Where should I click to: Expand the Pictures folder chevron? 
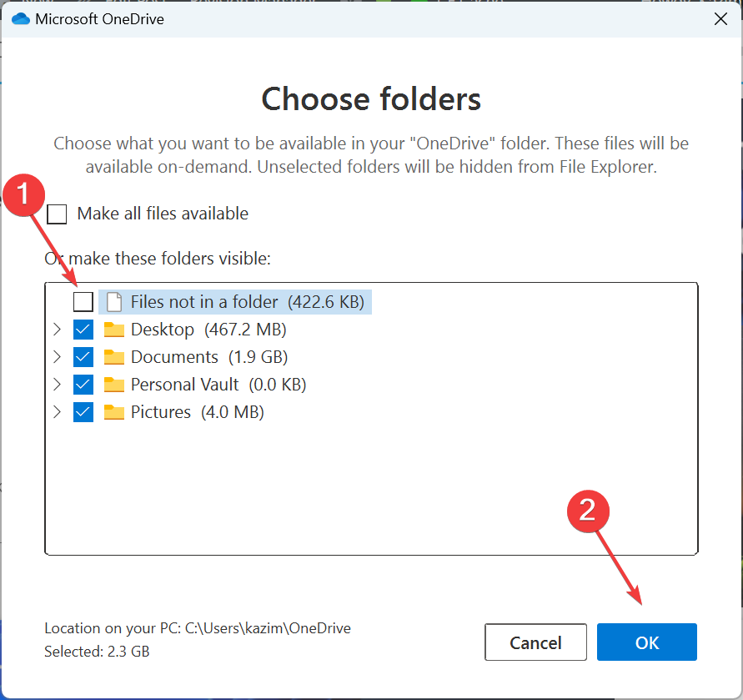pyautogui.click(x=58, y=411)
